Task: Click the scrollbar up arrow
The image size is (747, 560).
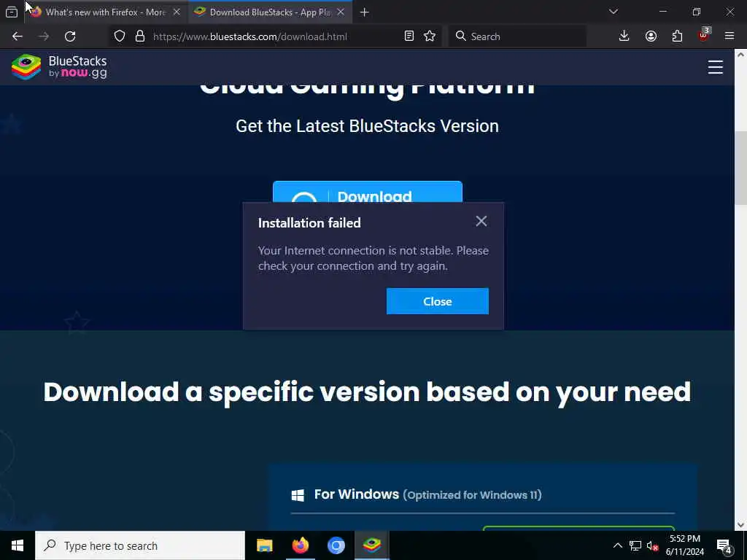Action: 740,54
